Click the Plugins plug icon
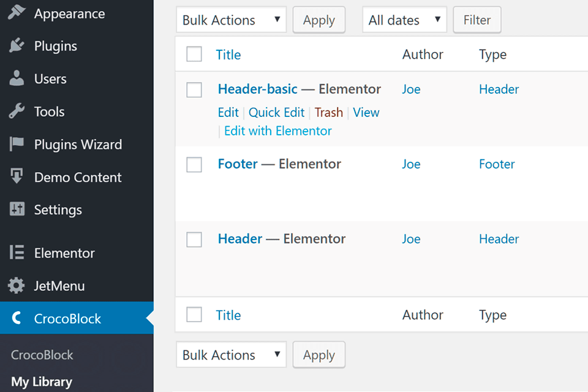The width and height of the screenshot is (588, 392). click(17, 46)
